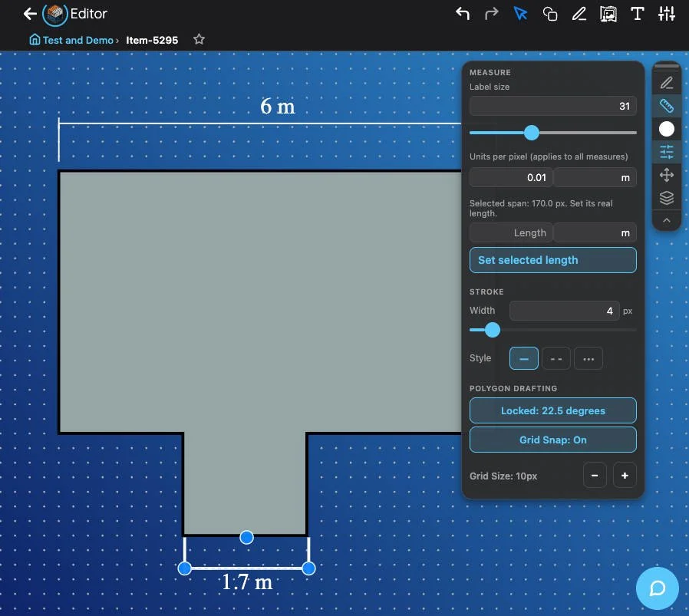689x616 pixels.
Task: Select the move arrows tool in side panel
Action: 666,175
